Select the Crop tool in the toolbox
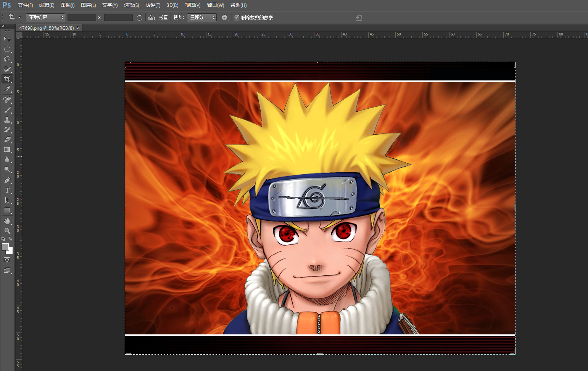 click(7, 79)
